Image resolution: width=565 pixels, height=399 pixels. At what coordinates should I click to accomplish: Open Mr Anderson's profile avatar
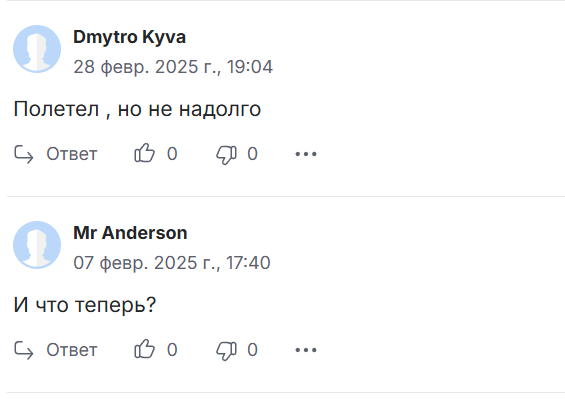coord(37,245)
